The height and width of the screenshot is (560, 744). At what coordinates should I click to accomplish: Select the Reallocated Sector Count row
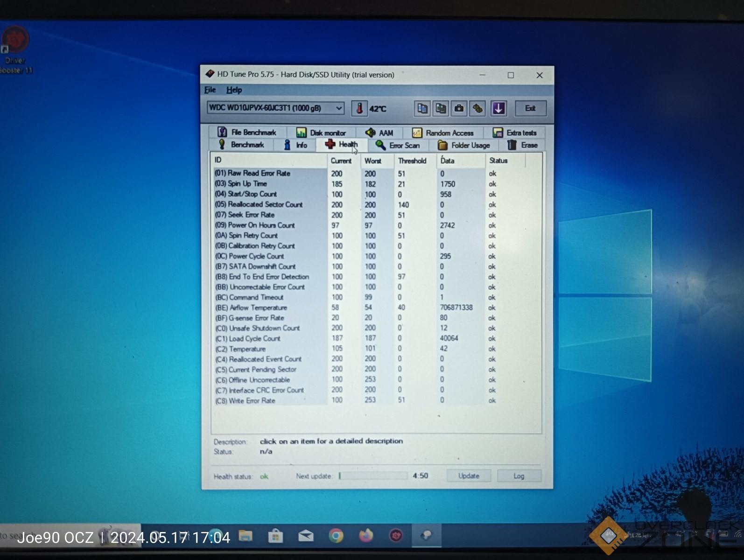(x=265, y=204)
